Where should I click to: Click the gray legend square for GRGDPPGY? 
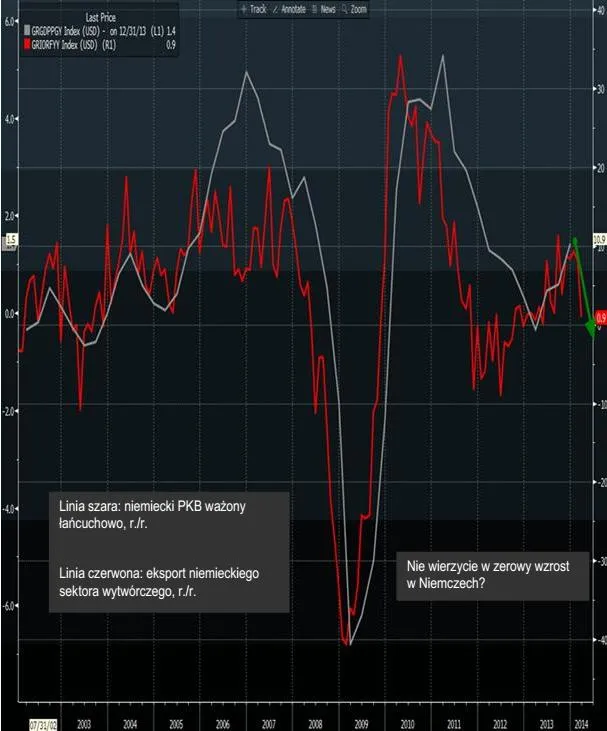(x=27, y=31)
